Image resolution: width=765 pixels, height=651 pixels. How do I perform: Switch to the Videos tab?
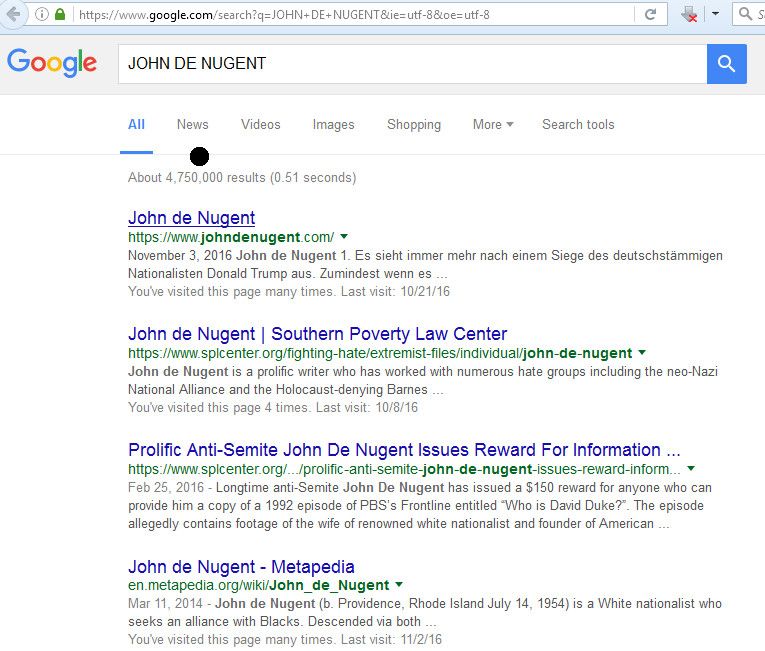(261, 124)
